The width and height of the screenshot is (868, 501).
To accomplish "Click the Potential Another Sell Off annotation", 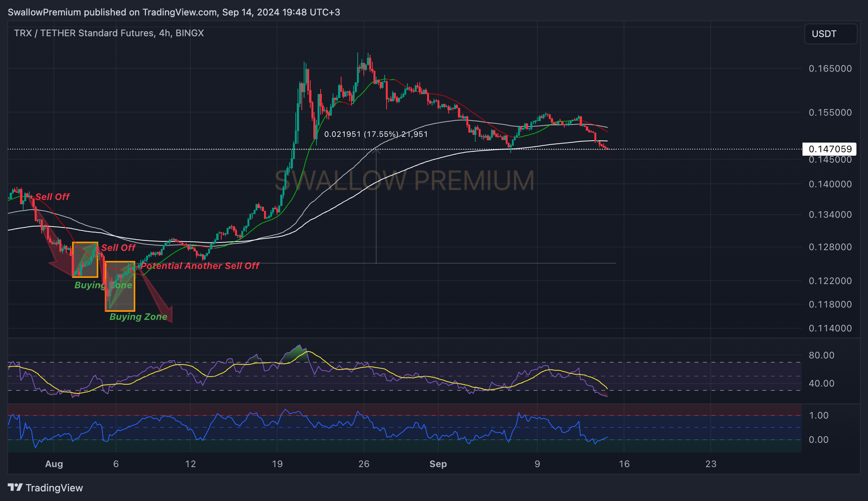I will pos(200,266).
